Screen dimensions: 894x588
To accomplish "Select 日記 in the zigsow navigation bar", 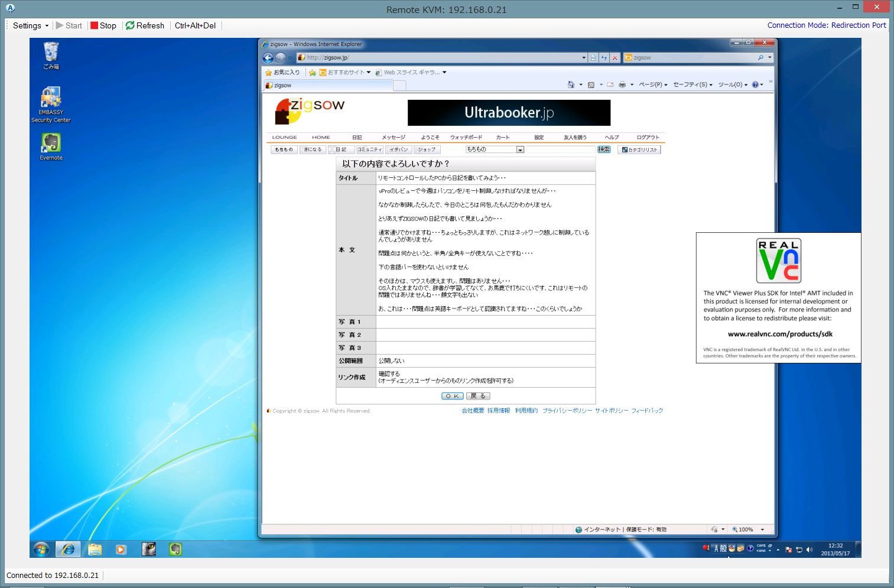I will click(357, 137).
